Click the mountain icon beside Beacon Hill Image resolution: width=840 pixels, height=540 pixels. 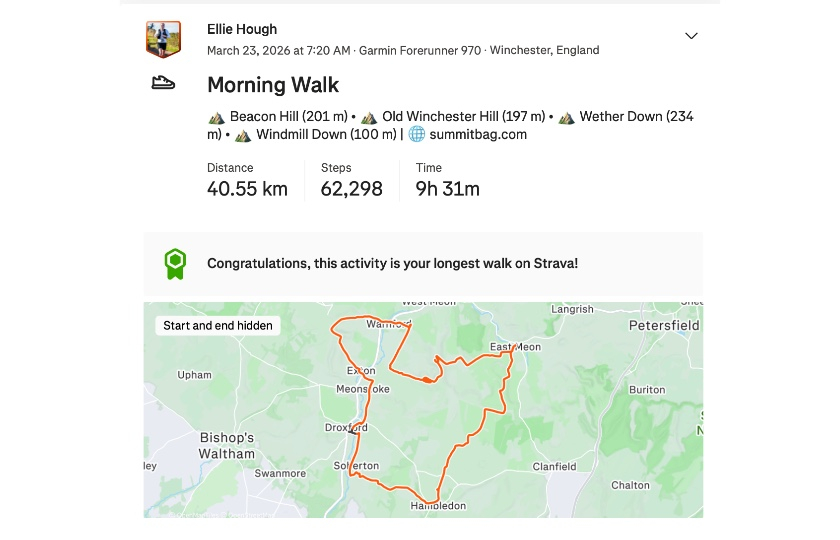click(216, 117)
